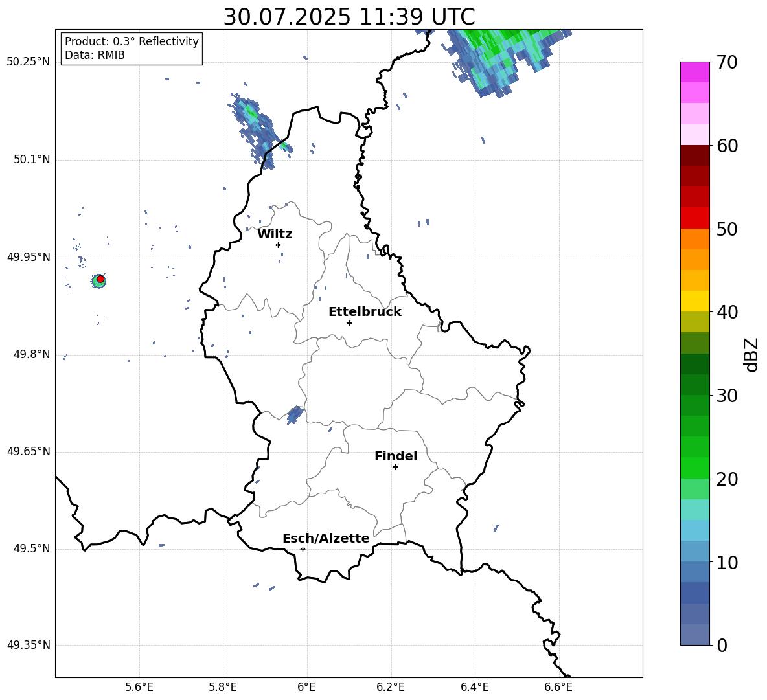767x700 pixels.
Task: Click the colorbar tick label 30
Action: pos(727,396)
